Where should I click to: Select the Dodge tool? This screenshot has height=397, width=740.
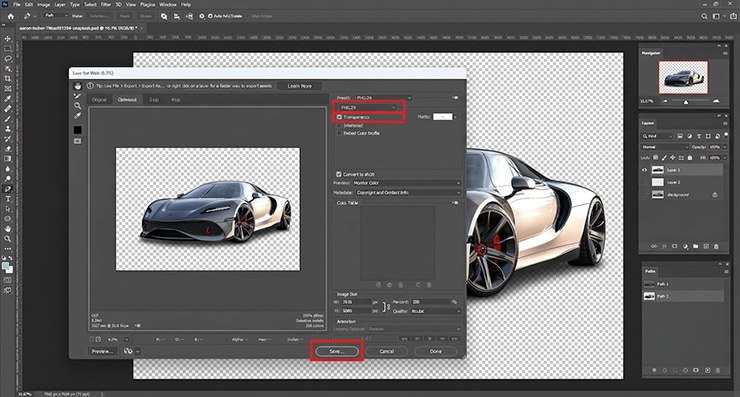click(8, 179)
